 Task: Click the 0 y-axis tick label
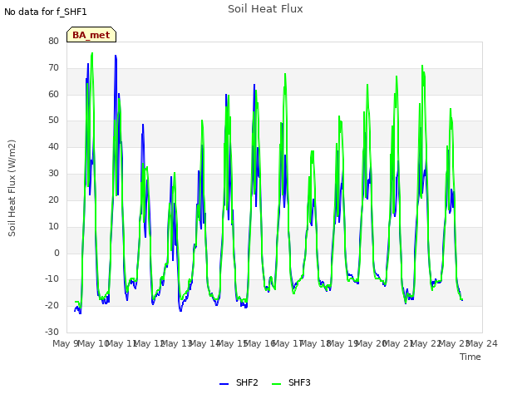[57, 253]
